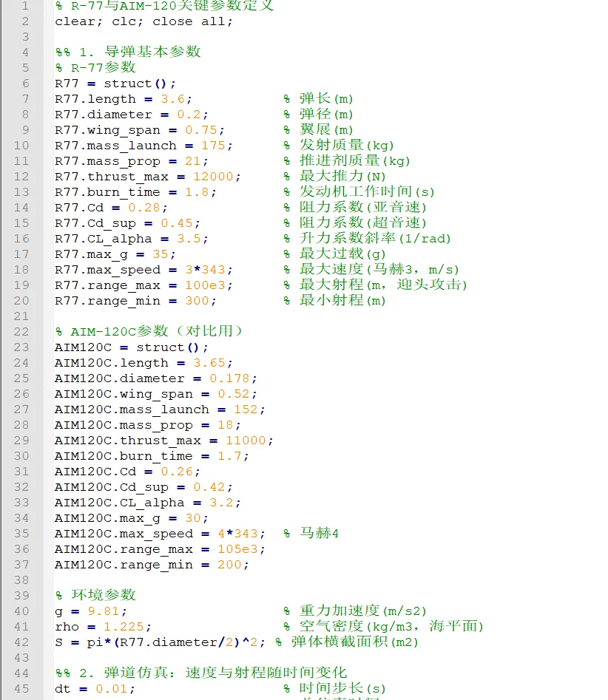The width and height of the screenshot is (608, 700).
Task: Click 'AIM120C = struct();' line
Action: [x=132, y=347]
